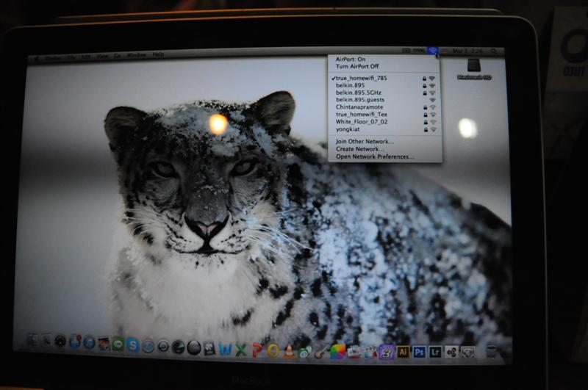Image resolution: width=588 pixels, height=390 pixels.
Task: Open the Help menu
Action: [158, 54]
